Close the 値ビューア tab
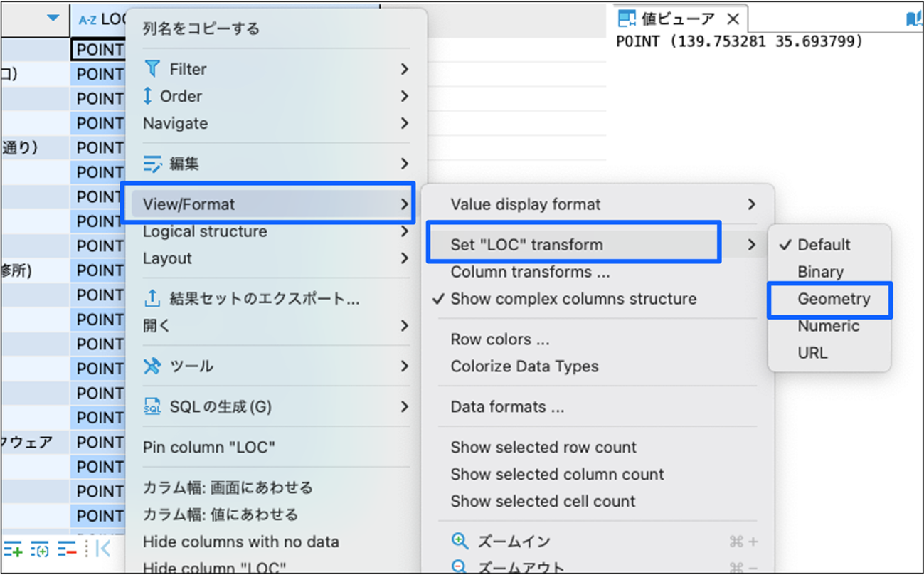 coord(733,19)
